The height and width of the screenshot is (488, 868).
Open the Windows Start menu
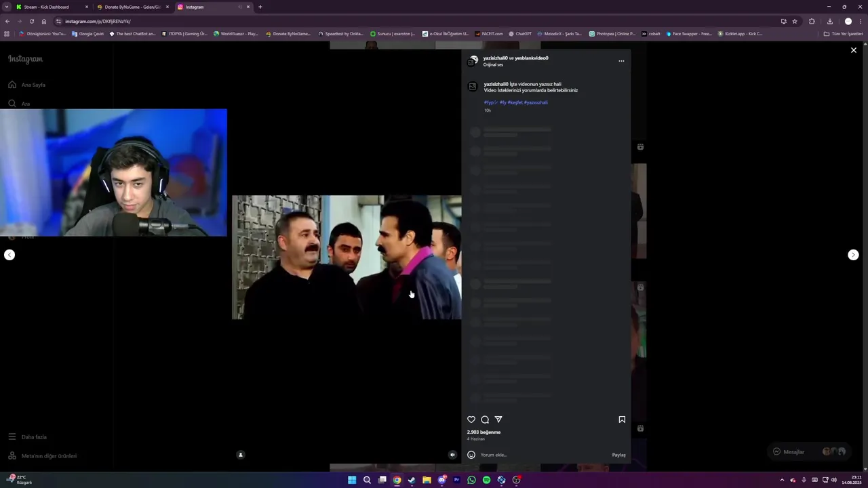352,480
